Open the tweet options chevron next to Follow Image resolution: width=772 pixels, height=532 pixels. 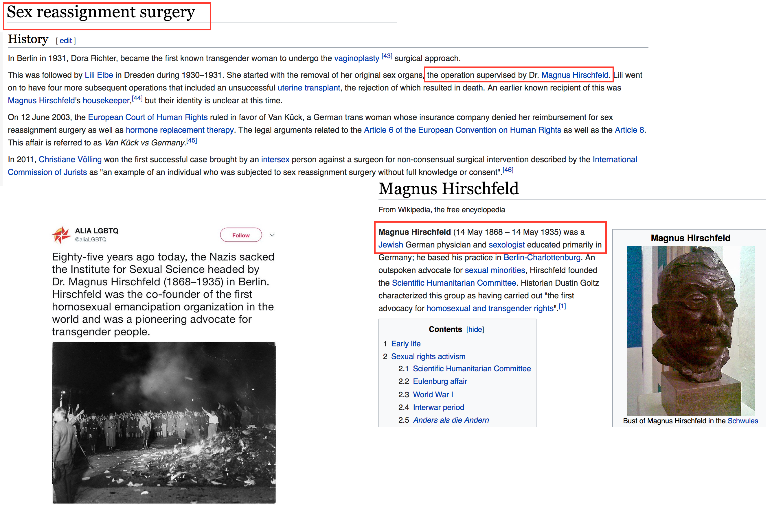272,235
